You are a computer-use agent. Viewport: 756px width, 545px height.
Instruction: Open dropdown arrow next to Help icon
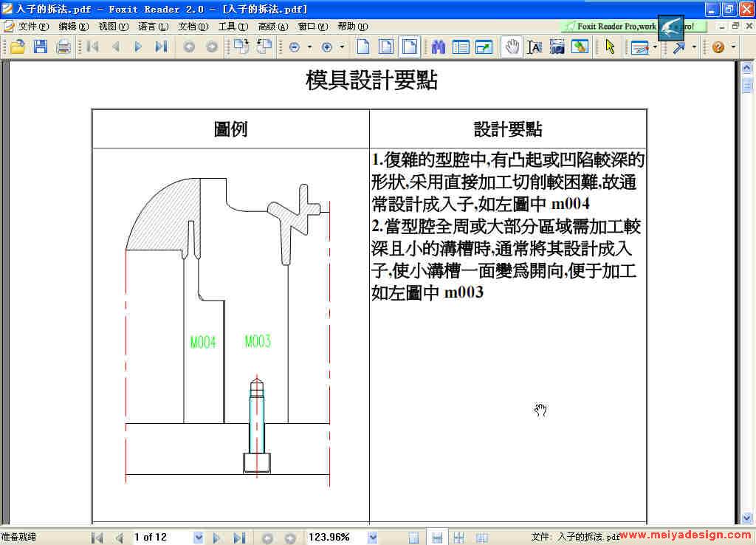point(733,47)
